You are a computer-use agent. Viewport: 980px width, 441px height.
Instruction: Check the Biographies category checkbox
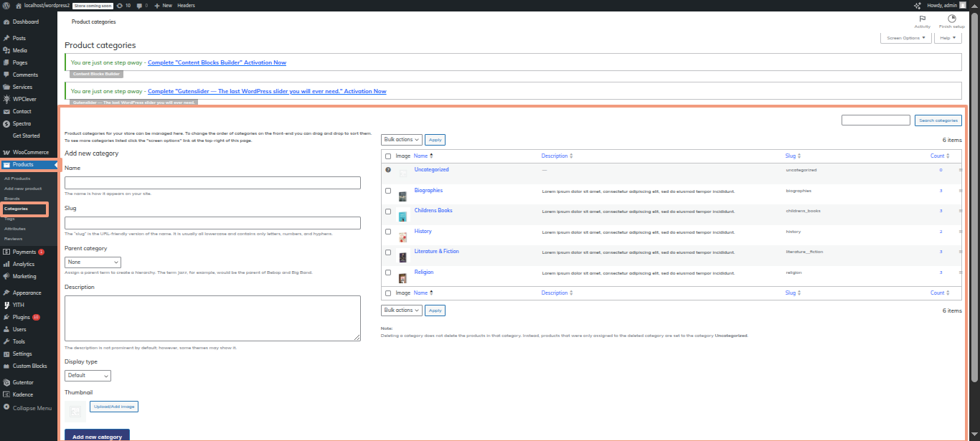(388, 191)
